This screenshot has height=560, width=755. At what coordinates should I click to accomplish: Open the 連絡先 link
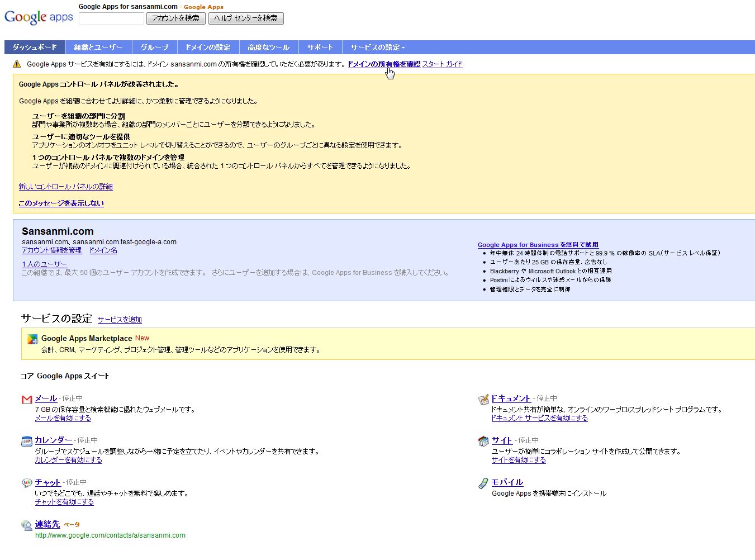(48, 524)
